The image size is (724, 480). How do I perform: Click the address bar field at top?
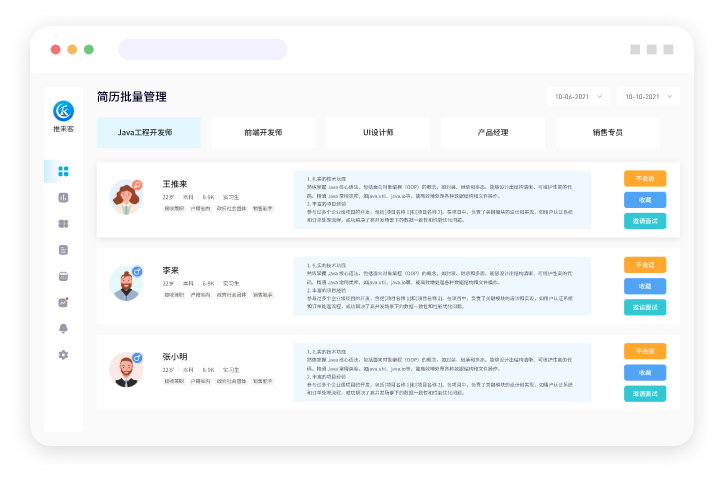coord(203,49)
